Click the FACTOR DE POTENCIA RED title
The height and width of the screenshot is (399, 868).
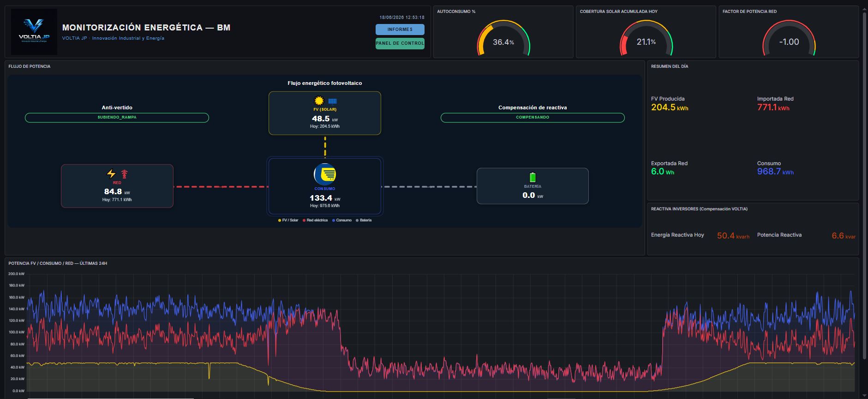point(749,12)
